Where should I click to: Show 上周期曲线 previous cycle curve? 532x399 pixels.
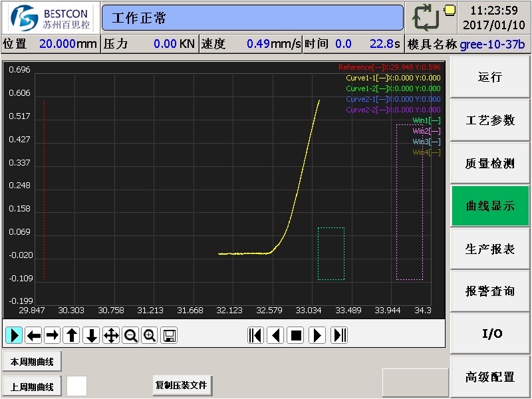(x=32, y=387)
